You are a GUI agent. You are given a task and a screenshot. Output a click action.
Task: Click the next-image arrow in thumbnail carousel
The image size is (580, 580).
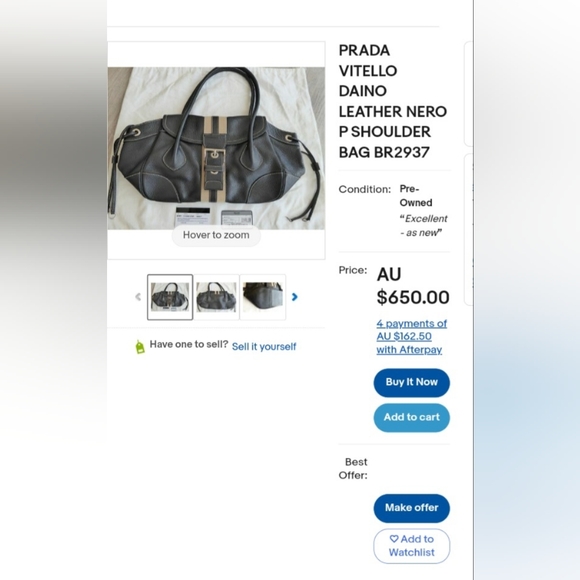294,297
